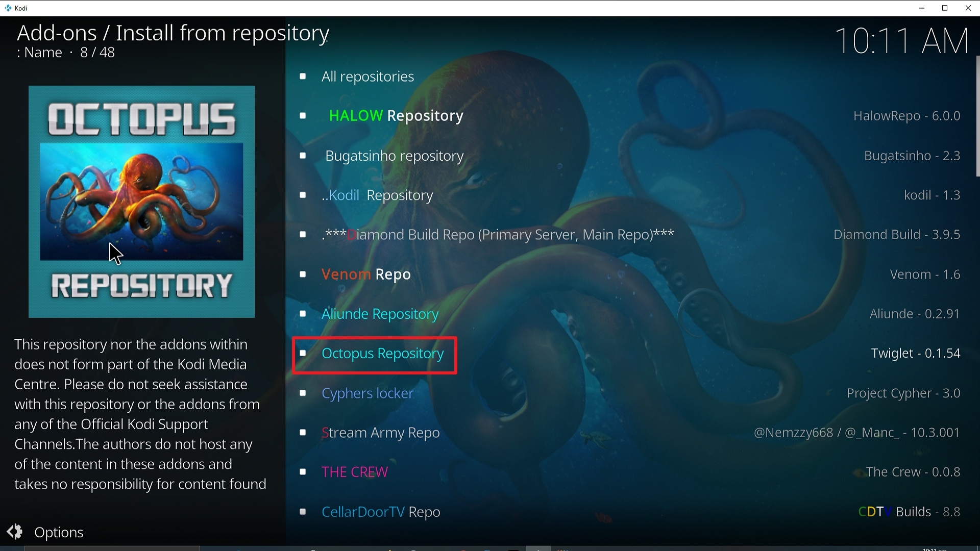Click the Project Cypher - 3.0 text
The image size is (980, 551).
coord(903,393)
